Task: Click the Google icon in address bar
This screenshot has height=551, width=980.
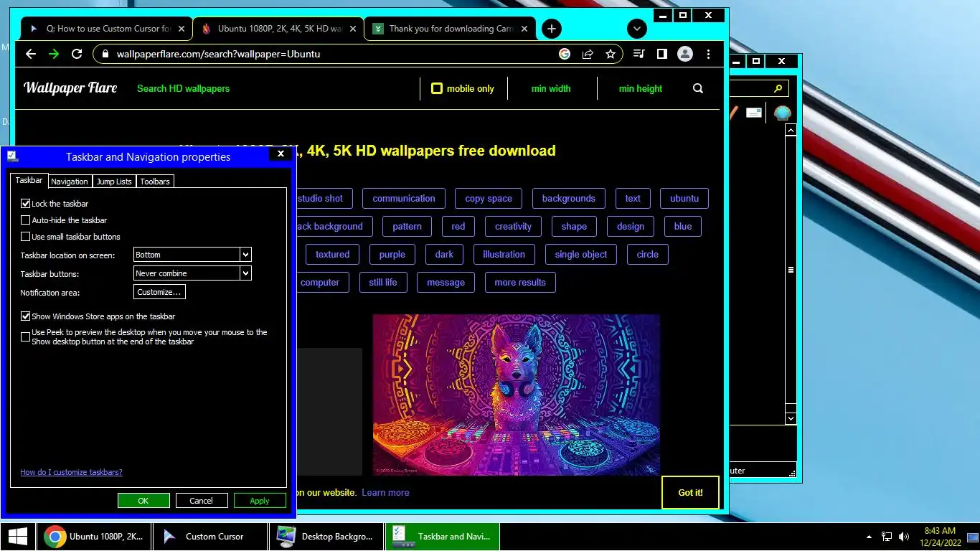Action: coord(565,54)
